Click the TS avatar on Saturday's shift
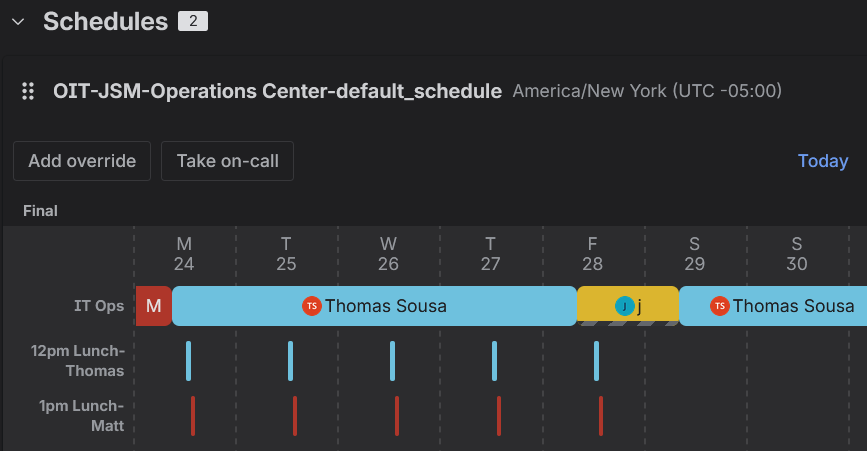Screen dimensions: 867x451 (719, 306)
